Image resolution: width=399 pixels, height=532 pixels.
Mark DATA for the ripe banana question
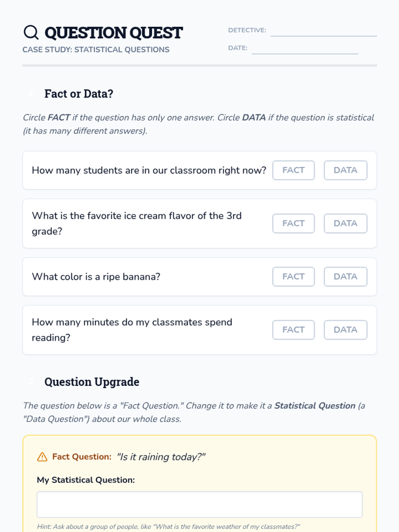(345, 277)
